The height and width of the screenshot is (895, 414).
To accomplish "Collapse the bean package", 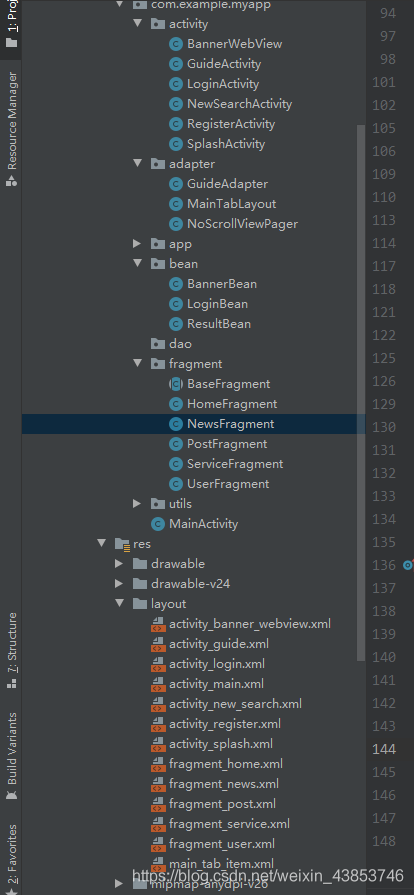I will pyautogui.click(x=137, y=263).
